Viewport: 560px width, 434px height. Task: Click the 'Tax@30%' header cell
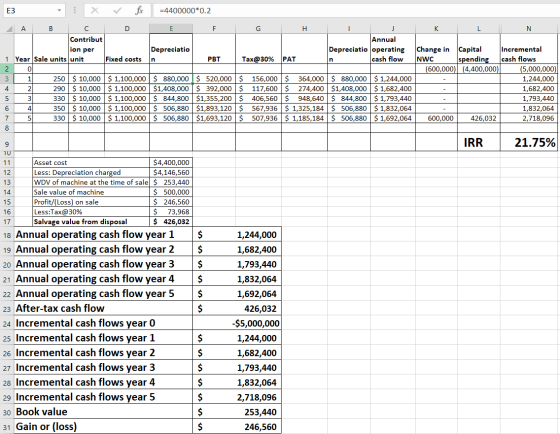coord(258,49)
